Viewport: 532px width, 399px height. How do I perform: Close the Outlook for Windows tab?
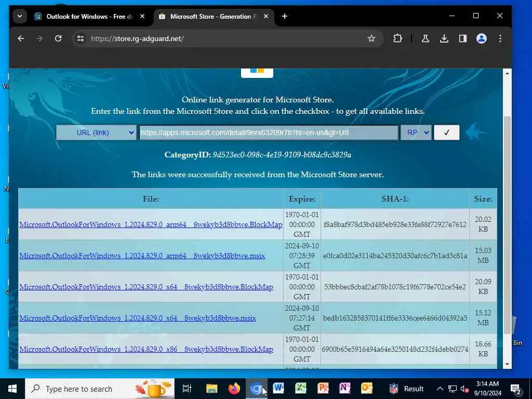tap(142, 16)
